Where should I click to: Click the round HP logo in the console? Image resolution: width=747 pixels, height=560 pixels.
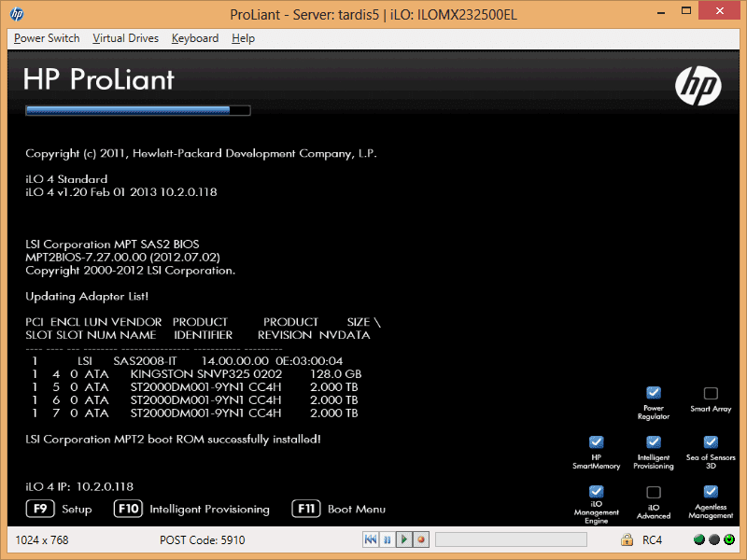click(698, 86)
